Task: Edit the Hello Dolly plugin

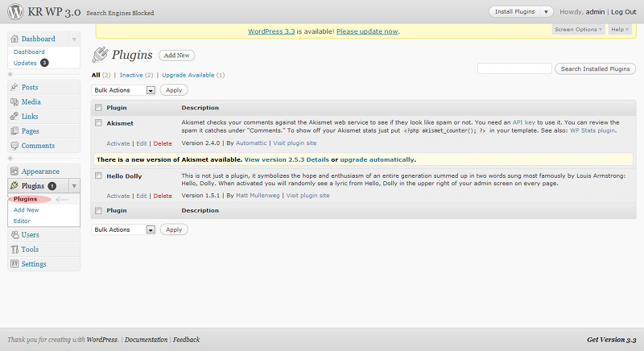Action: [x=142, y=196]
